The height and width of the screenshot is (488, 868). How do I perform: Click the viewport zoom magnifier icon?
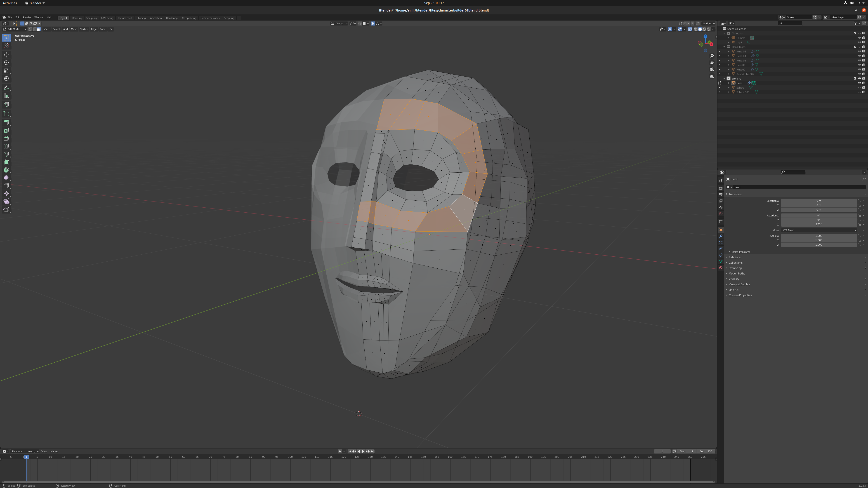coord(712,56)
